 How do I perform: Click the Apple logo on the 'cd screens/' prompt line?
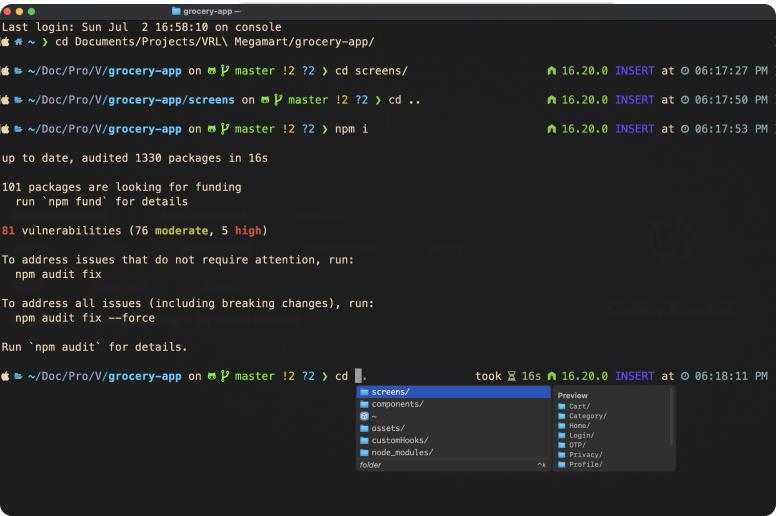pyautogui.click(x=5, y=71)
